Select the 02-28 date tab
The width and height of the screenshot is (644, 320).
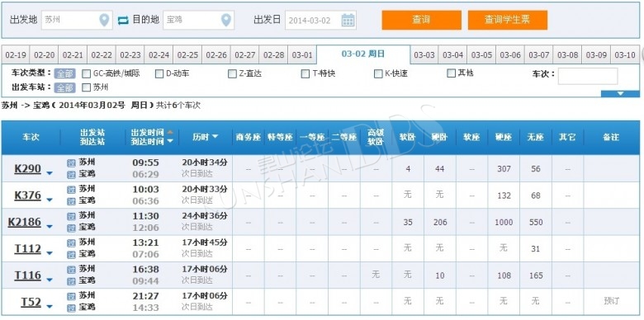273,55
